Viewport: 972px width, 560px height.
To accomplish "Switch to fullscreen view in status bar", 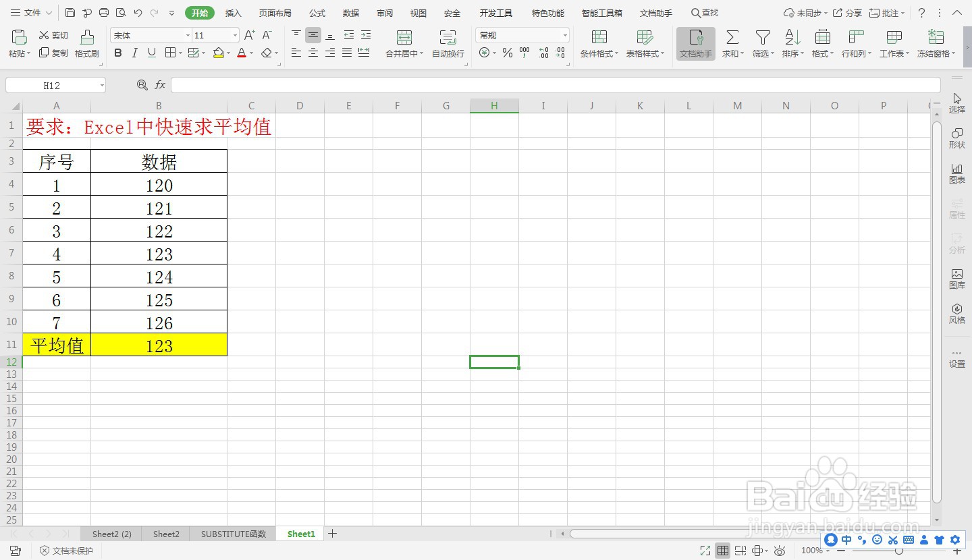I will [705, 551].
